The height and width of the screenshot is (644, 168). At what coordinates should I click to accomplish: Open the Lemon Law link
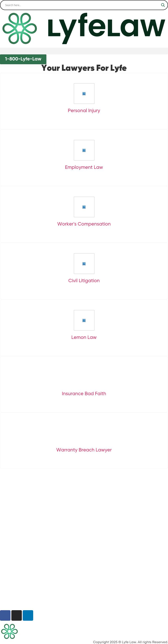84,337
